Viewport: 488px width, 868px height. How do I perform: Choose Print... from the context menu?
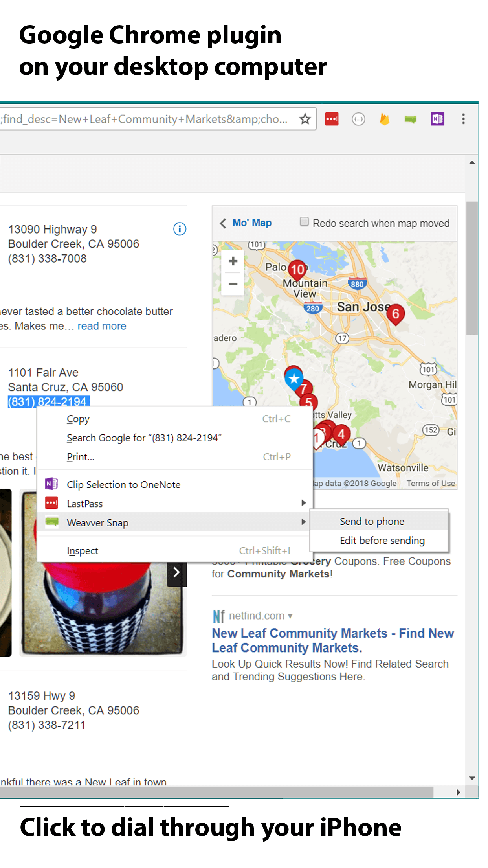click(174, 457)
